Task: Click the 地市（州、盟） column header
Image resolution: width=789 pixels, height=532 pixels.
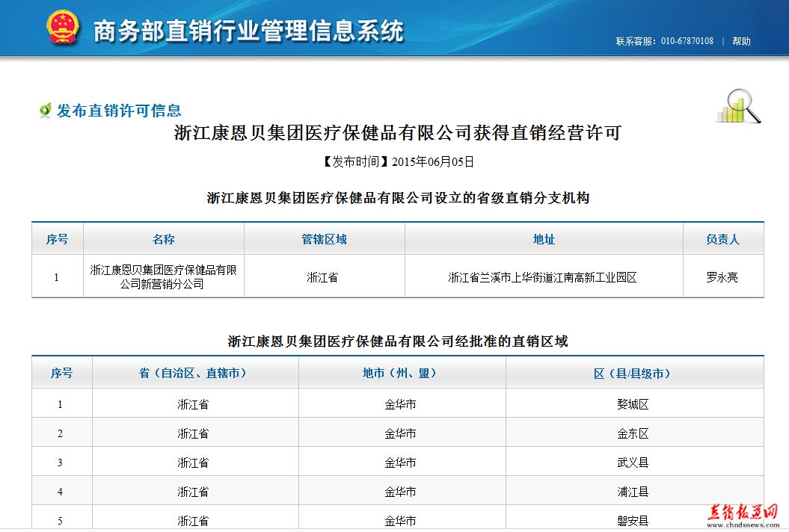Action: coord(402,373)
